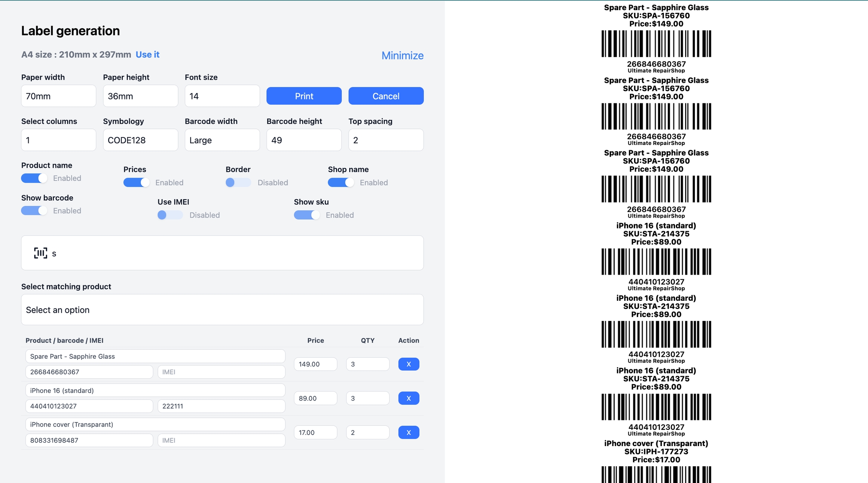Image resolution: width=868 pixels, height=483 pixels.
Task: Open the Barcode width Large dropdown
Action: (222, 140)
